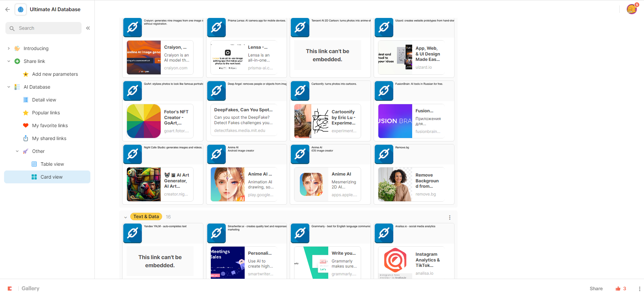Click the Smartwriter.ai card link icon
The height and width of the screenshot is (297, 644).
(x=217, y=233)
